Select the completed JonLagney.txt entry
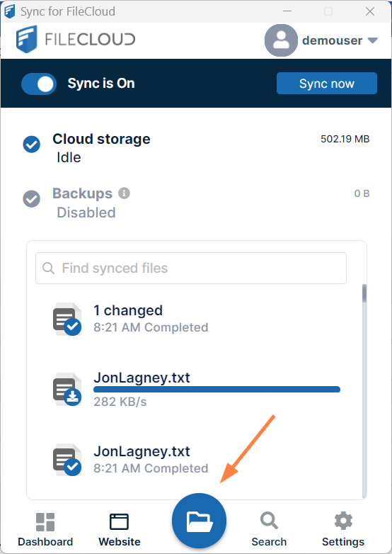Viewport: 392px width, 554px height. [x=197, y=460]
